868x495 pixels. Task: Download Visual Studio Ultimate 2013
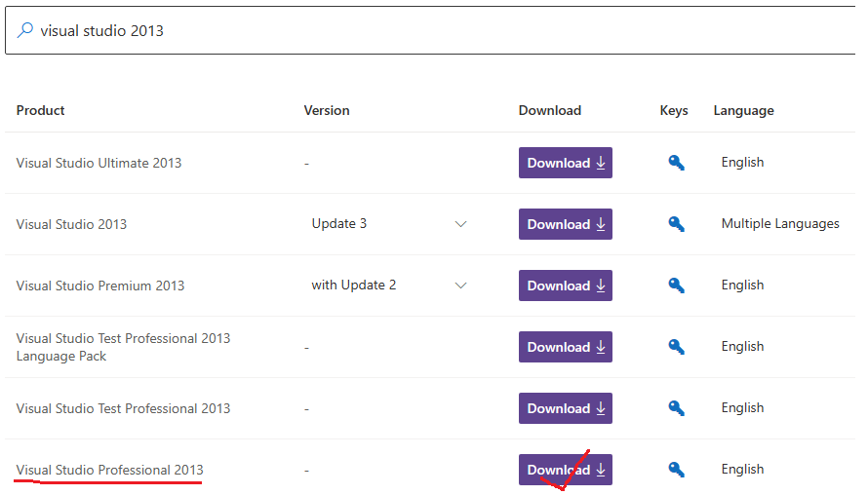click(x=566, y=163)
